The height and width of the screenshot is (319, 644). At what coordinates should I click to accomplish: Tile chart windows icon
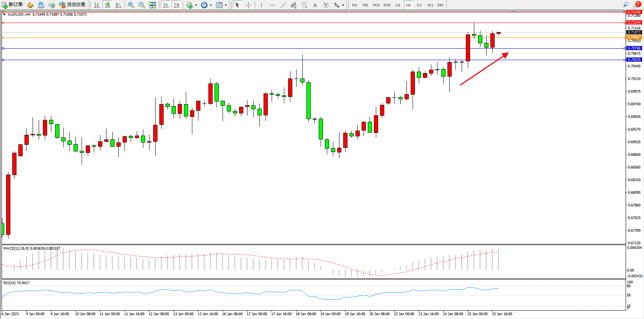pos(152,5)
